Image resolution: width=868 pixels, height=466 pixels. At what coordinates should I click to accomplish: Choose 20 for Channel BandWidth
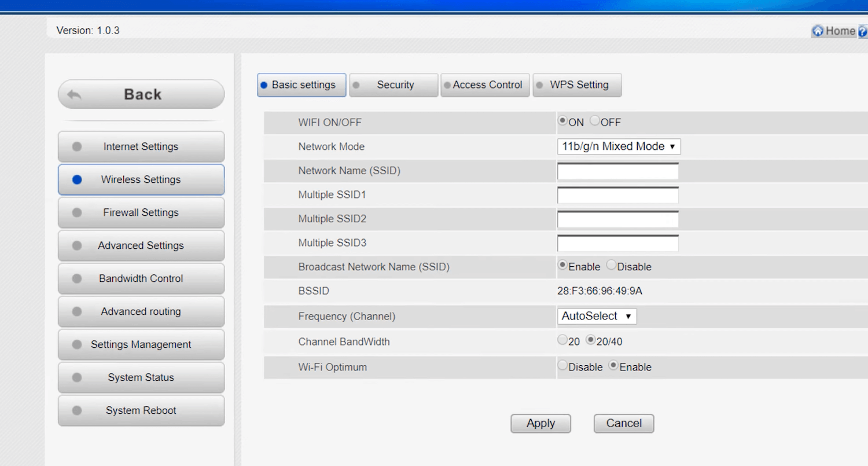click(562, 340)
